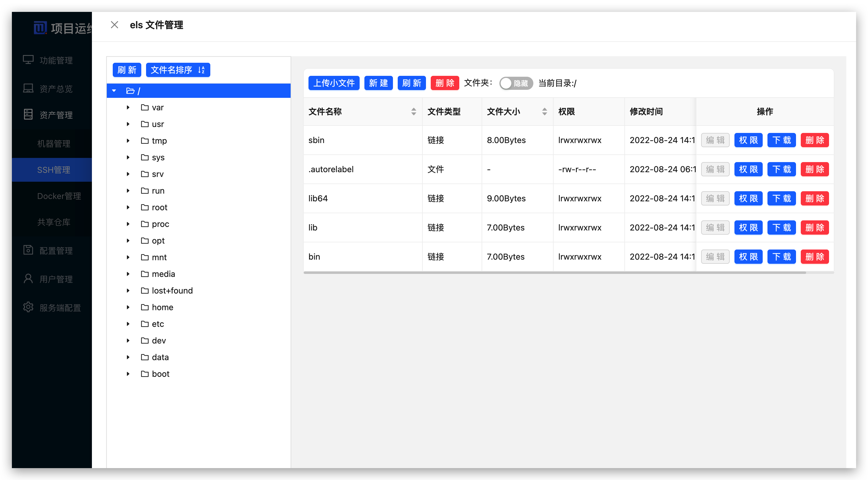This screenshot has height=480, width=868.
Task: Expand the home folder tree node
Action: (x=128, y=307)
